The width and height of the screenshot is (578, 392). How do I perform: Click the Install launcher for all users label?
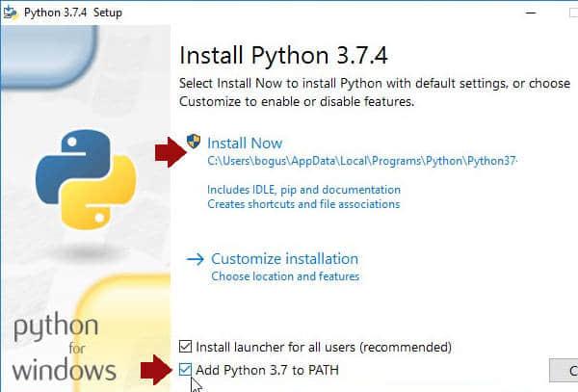(324, 347)
